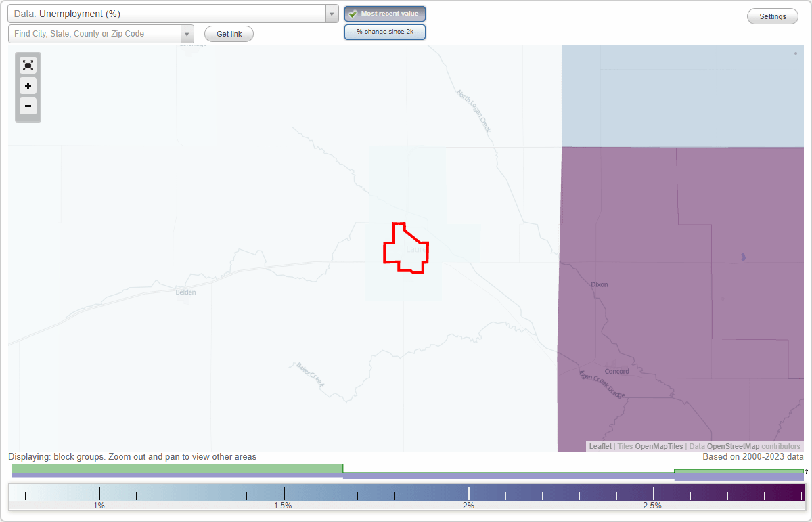Viewport: 812px width, 522px height.
Task: Click the Get link button
Action: click(229, 33)
